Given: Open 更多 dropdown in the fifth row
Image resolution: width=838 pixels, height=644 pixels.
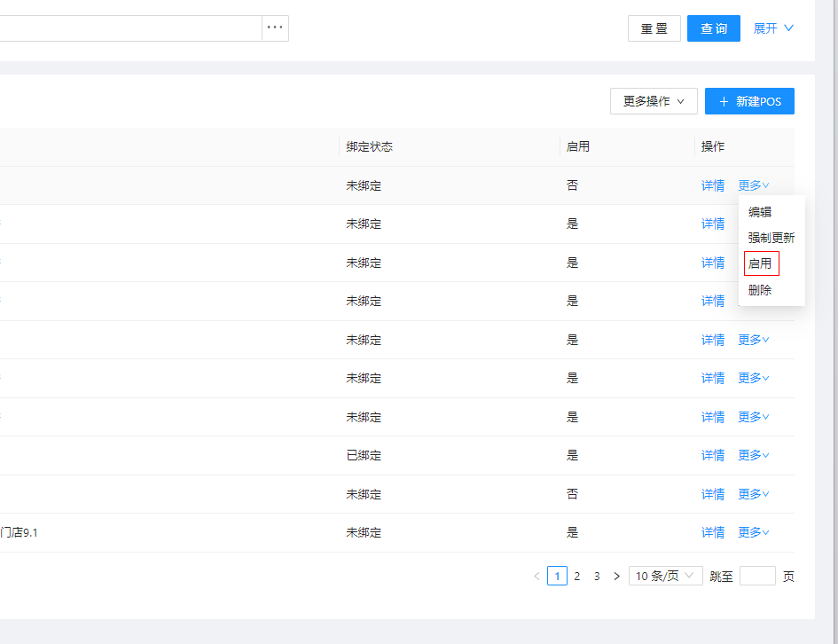Looking at the screenshot, I should tap(754, 340).
